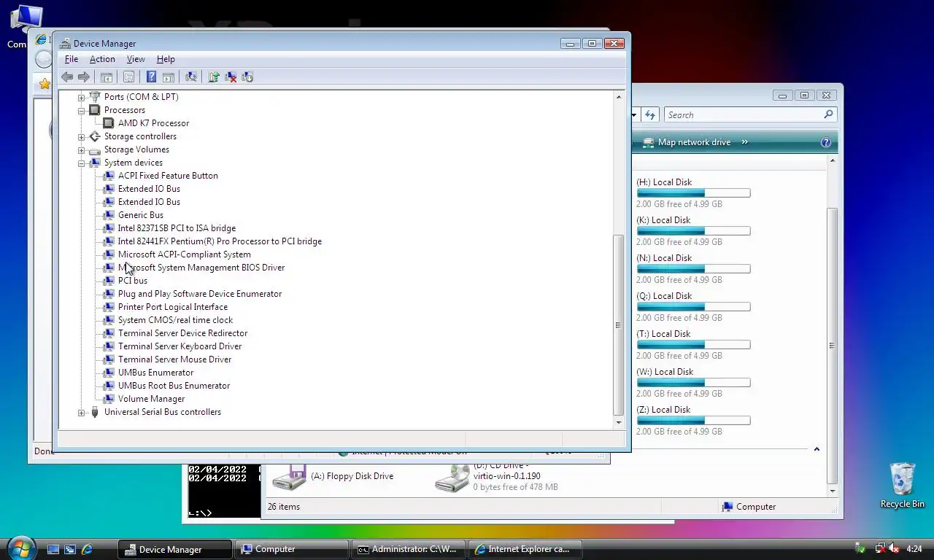This screenshot has width=934, height=560.
Task: Toggle the Show/Hide Action Pane toolbar icon
Action: point(169,77)
